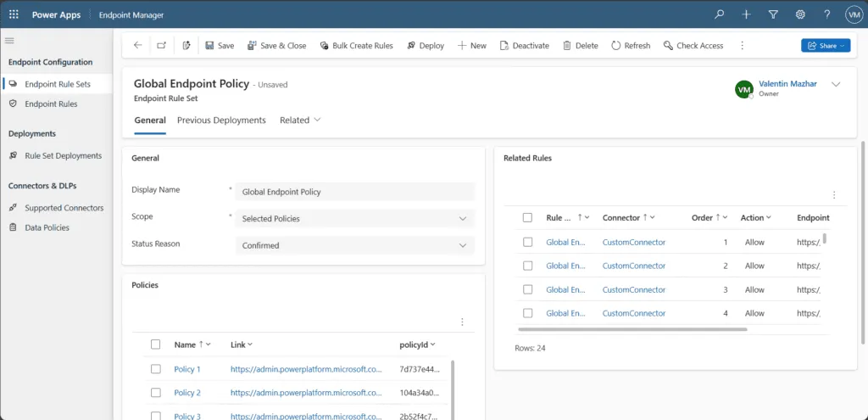868x420 pixels.
Task: Click Save & Close
Action: point(277,46)
